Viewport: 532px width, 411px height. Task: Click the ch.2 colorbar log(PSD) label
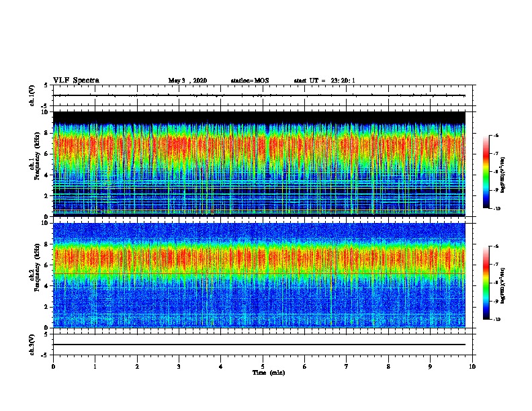[x=503, y=285]
